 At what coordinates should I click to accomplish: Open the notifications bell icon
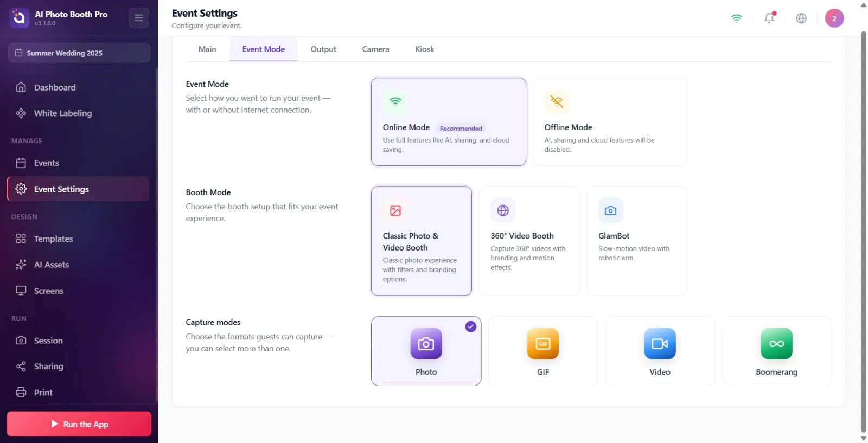coord(769,18)
